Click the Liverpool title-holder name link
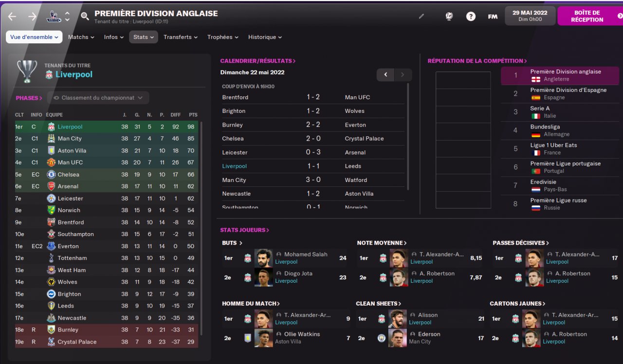Screen dimensions: 623x364 (74, 74)
